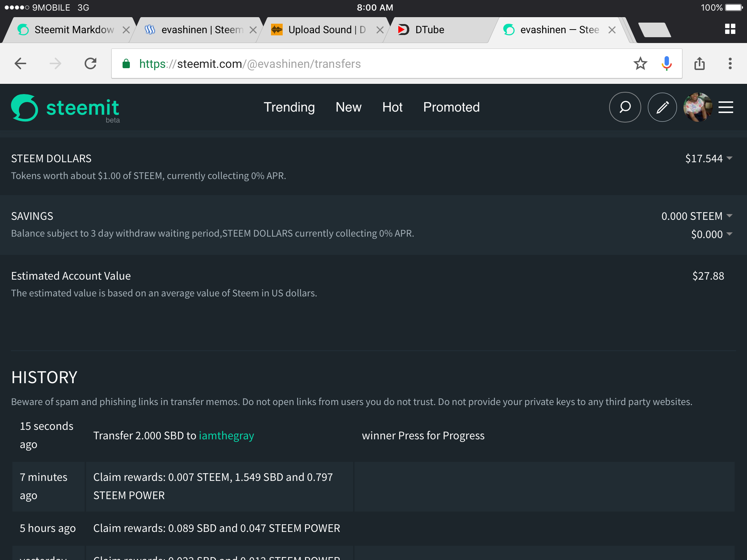Click the Steemit logo
The image size is (747, 560).
click(x=65, y=108)
